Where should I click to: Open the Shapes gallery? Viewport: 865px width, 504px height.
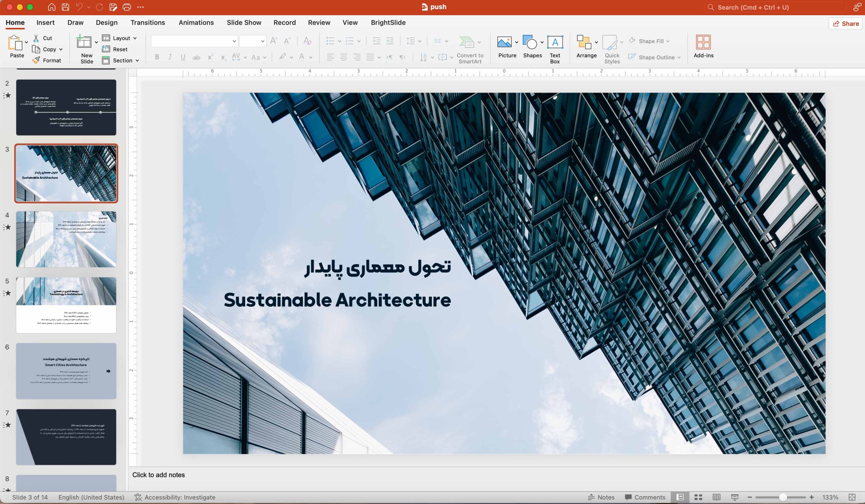(x=532, y=47)
